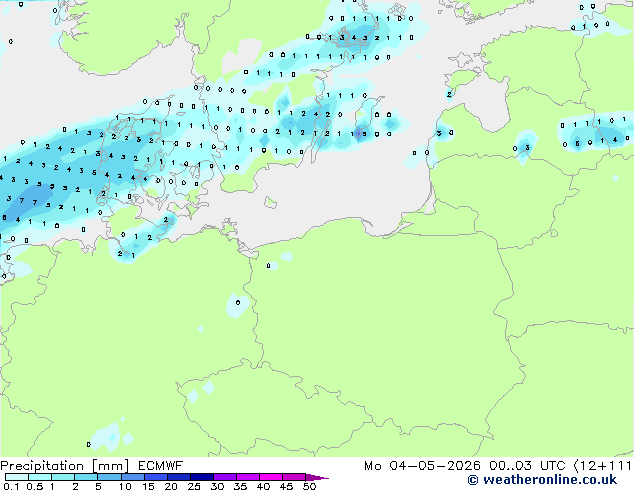Click the 'Precipitation [mm]' title text
Viewport: 634px width, 490px height.
65,466
